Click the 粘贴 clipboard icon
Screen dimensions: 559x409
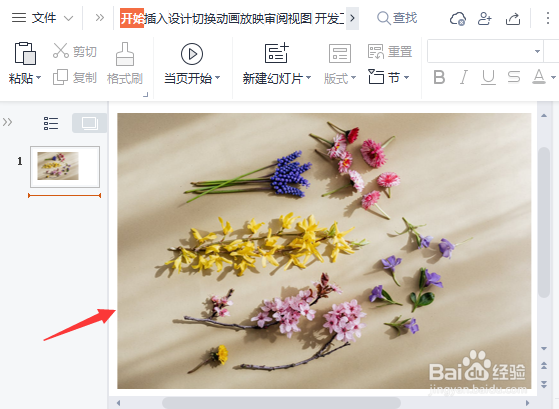(25, 53)
